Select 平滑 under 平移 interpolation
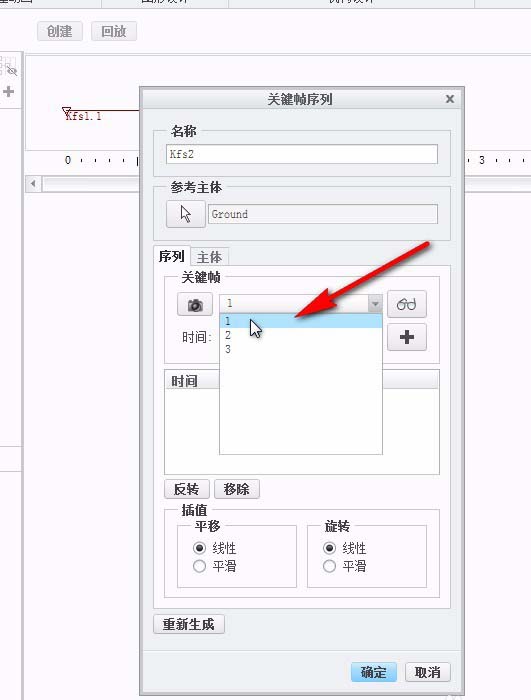 [200, 566]
